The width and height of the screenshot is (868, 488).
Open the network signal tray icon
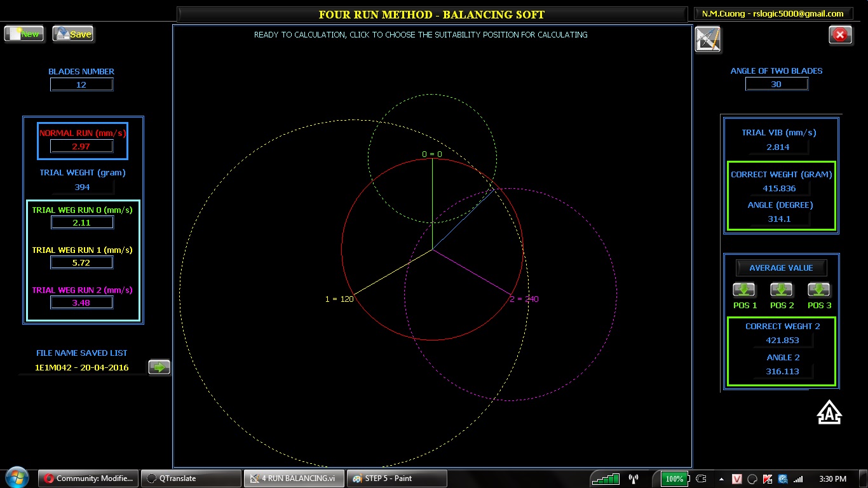pyautogui.click(x=798, y=479)
